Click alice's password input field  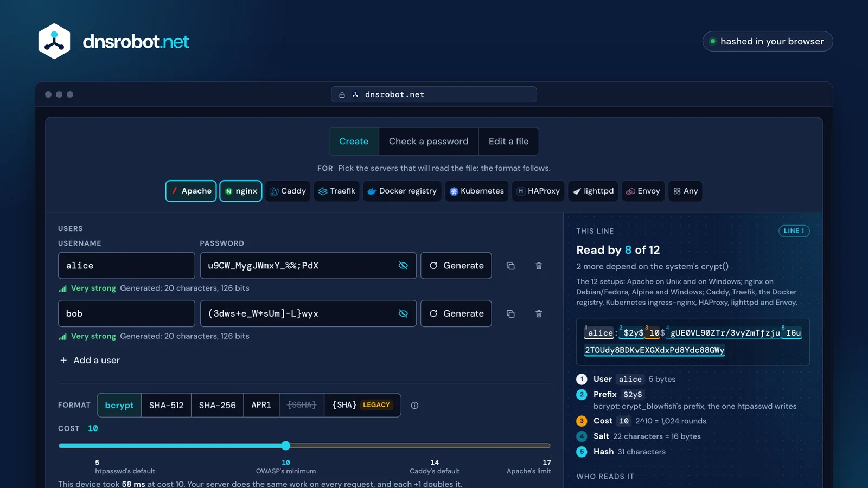coord(308,266)
